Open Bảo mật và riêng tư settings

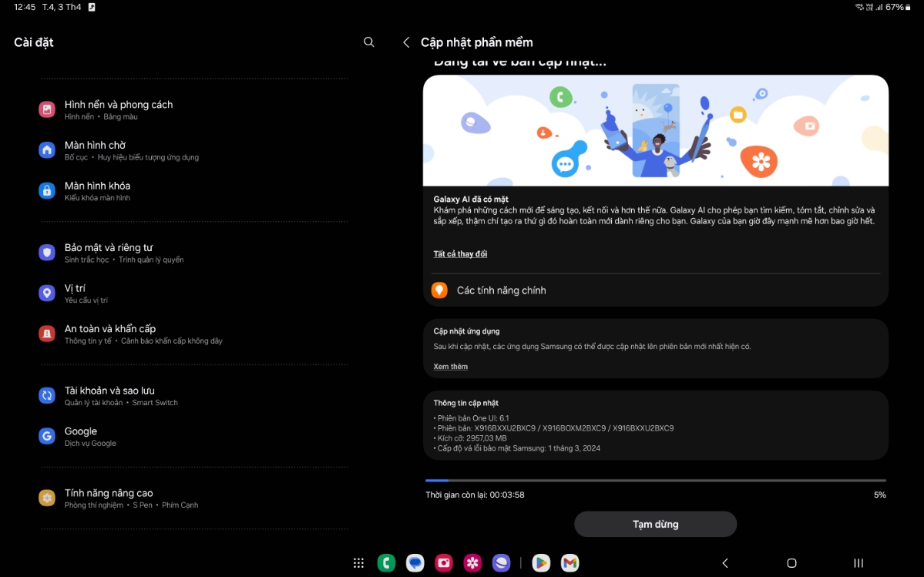pyautogui.click(x=194, y=253)
